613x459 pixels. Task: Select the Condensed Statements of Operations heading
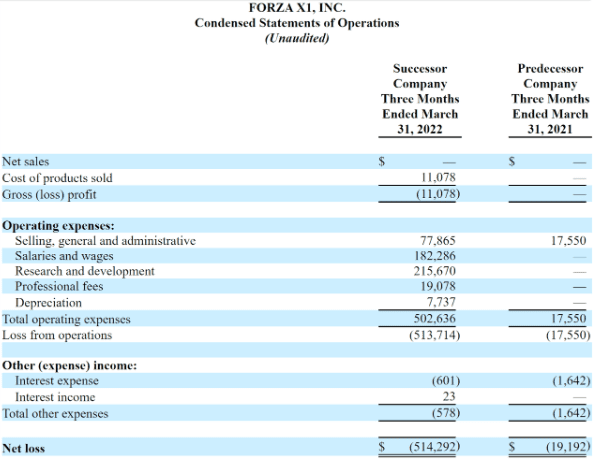click(x=296, y=23)
